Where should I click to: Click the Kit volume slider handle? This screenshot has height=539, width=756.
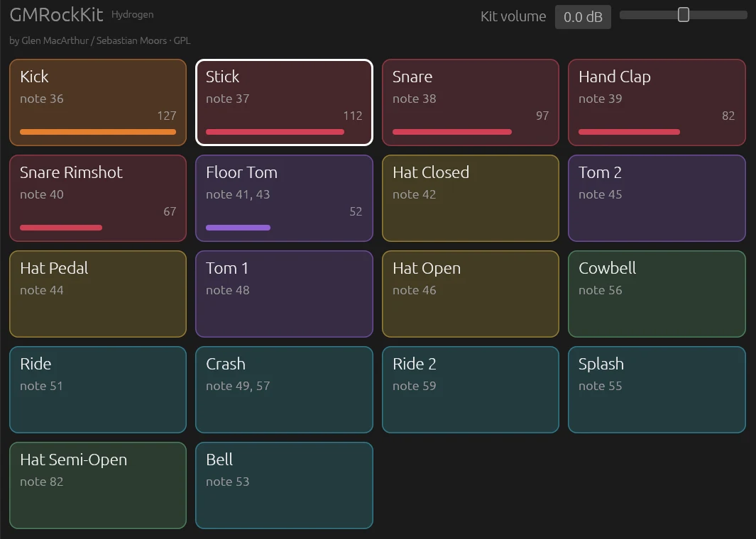[683, 15]
